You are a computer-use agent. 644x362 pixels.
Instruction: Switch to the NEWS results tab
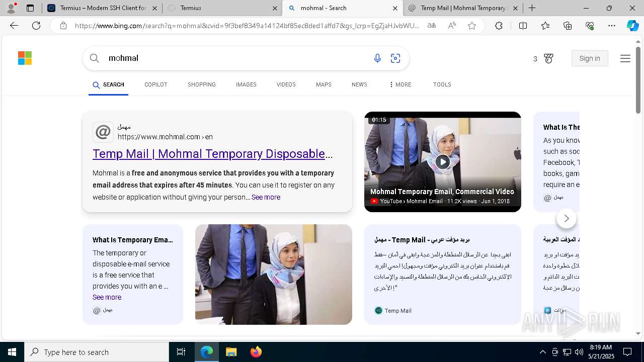pyautogui.click(x=359, y=84)
